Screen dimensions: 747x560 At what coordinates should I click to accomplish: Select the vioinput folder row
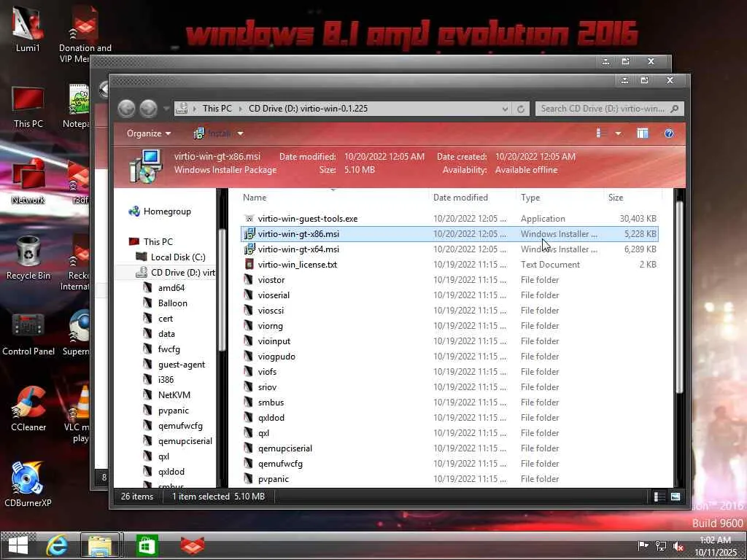pyautogui.click(x=449, y=341)
